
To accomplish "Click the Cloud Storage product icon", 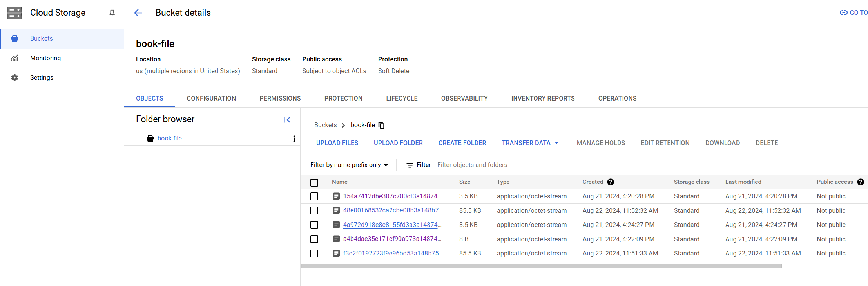I will pyautogui.click(x=14, y=13).
